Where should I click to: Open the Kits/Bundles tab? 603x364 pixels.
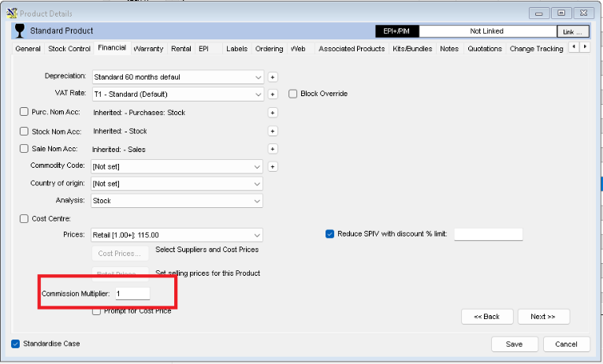pos(412,49)
